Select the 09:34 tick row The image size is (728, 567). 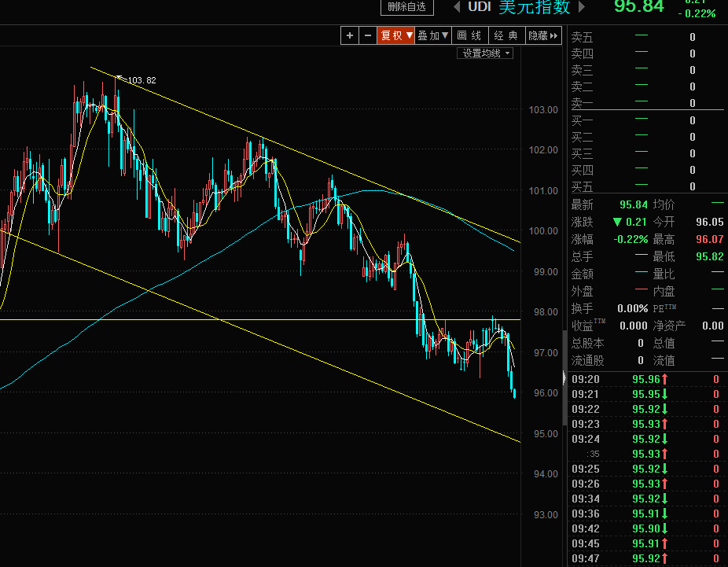(645, 499)
